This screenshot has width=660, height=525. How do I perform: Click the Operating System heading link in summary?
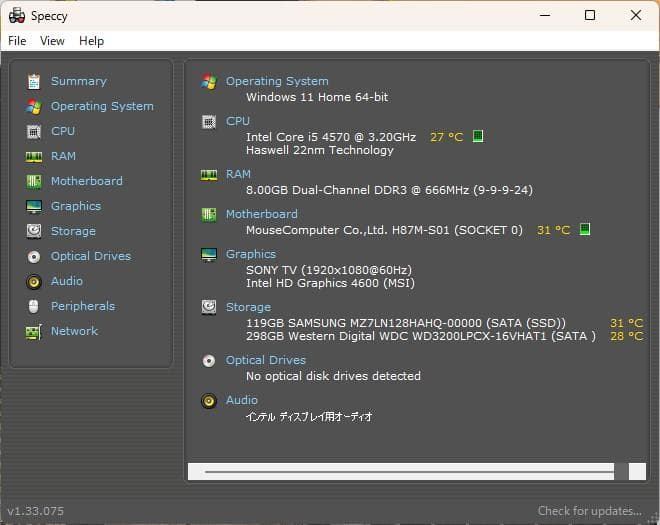click(277, 81)
